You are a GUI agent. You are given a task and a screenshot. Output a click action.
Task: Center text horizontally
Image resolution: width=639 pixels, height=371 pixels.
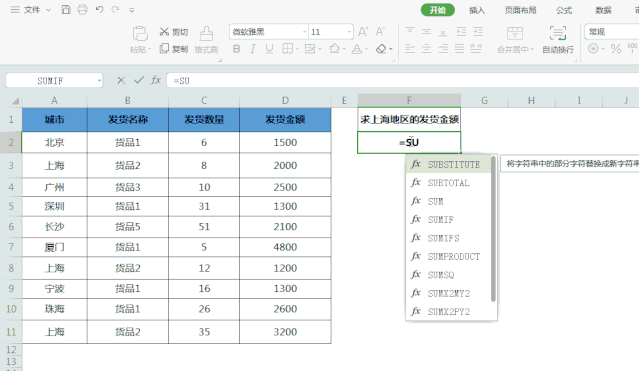point(426,49)
